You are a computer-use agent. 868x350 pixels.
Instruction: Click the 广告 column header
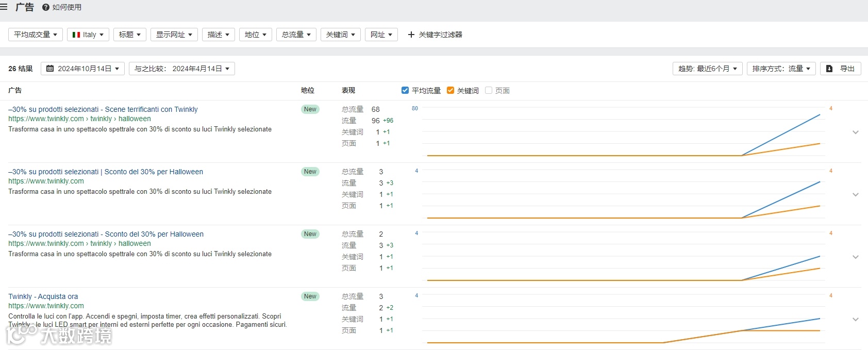click(15, 90)
